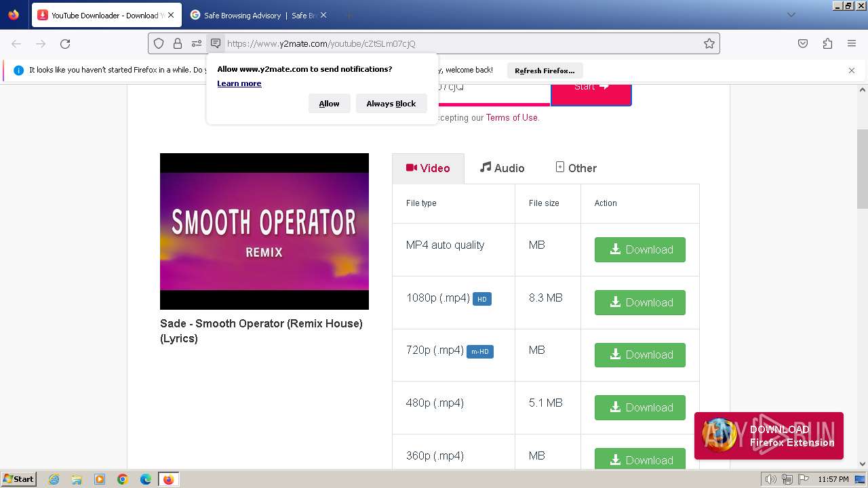Screen dimensions: 868x488
Task: Allow y2mate notifications
Action: click(329, 104)
